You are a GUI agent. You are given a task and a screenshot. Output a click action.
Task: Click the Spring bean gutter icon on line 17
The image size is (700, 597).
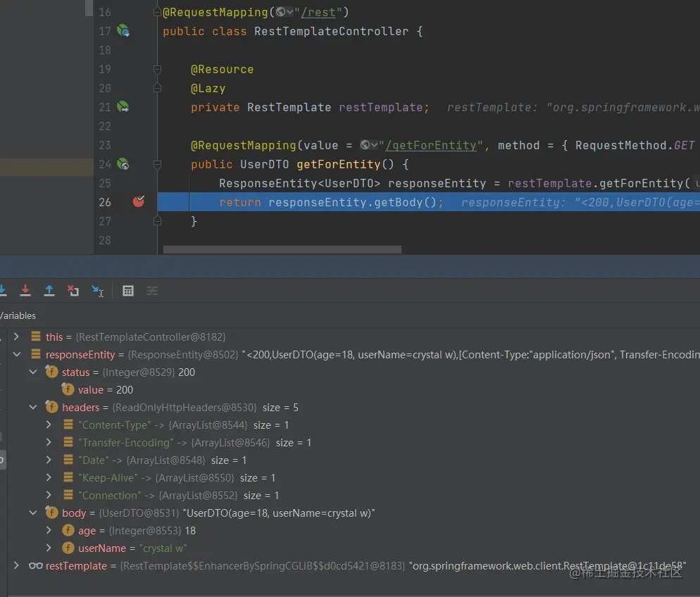[x=123, y=31]
